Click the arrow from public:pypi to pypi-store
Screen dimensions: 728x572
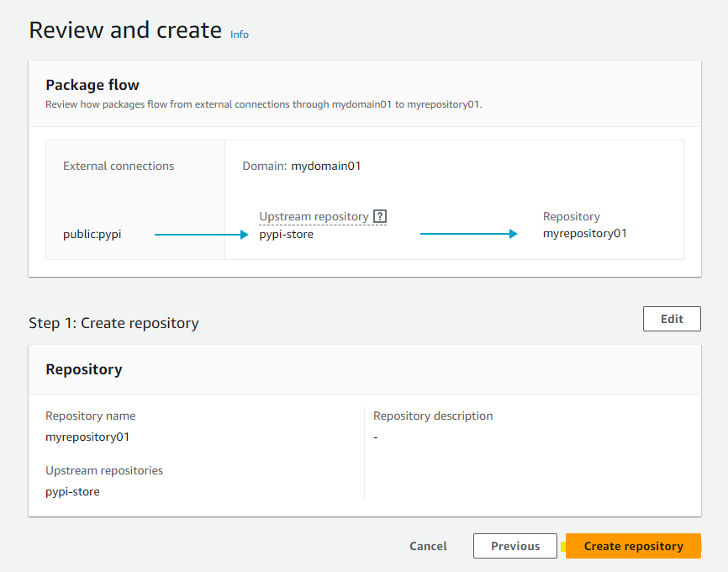click(202, 235)
